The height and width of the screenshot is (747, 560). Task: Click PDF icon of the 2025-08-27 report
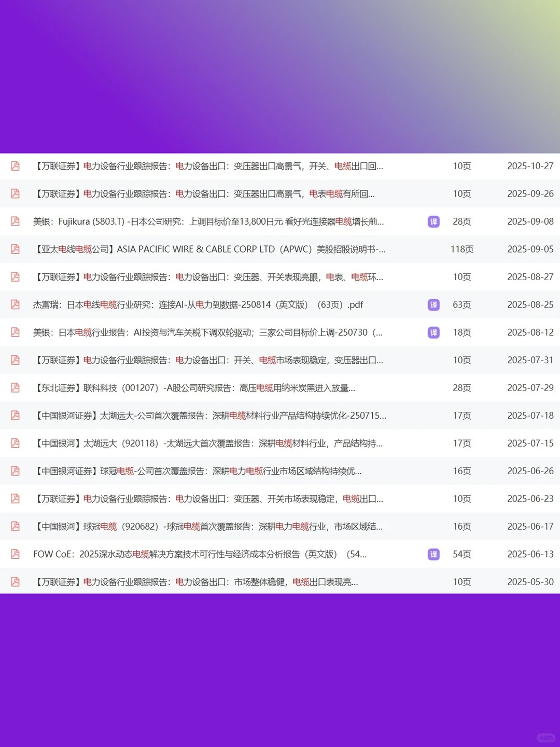coord(15,277)
